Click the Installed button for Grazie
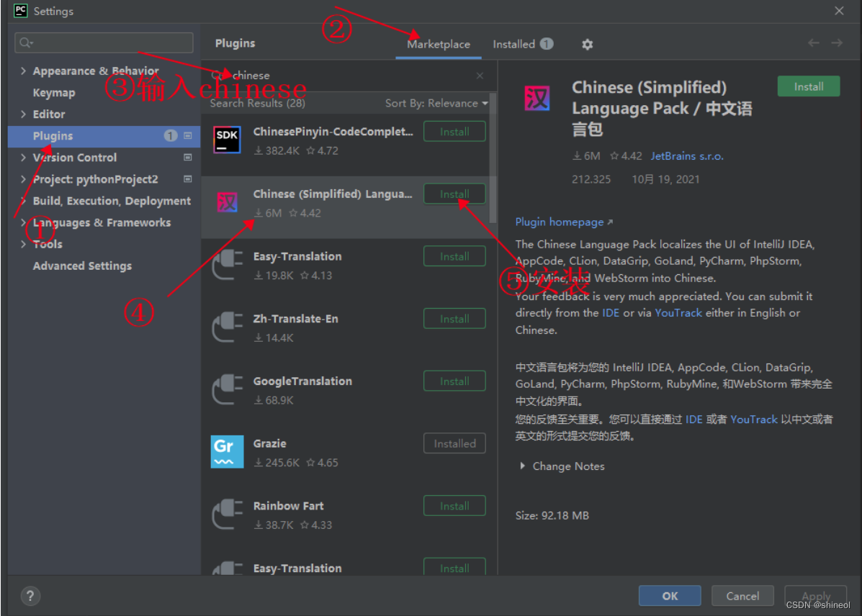Image resolution: width=862 pixels, height=616 pixels. 454,443
